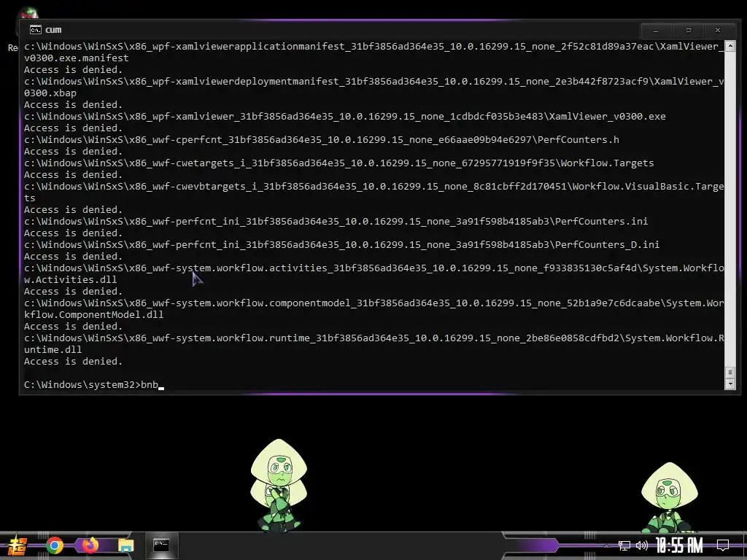Click the last 'Access is denied.' line
The height and width of the screenshot is (560, 747).
(74, 362)
